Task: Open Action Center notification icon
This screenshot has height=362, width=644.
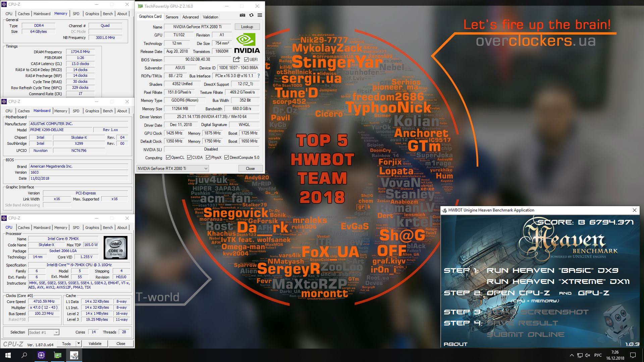Action: [633, 355]
